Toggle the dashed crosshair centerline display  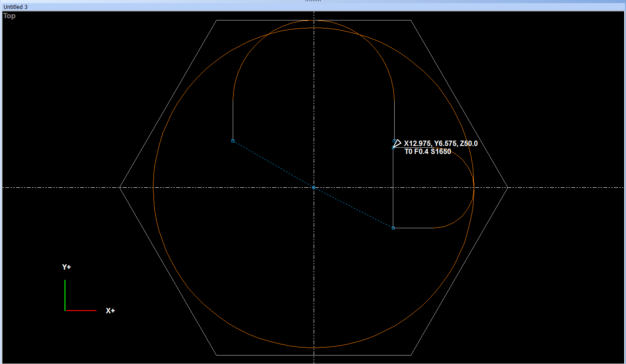coord(89,187)
